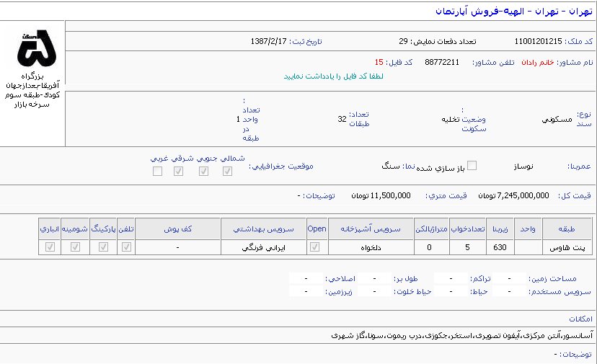Screen dimensions: 597x364
Task: Toggle the جنوبی (south) direction checkbox
Action: 204,171
